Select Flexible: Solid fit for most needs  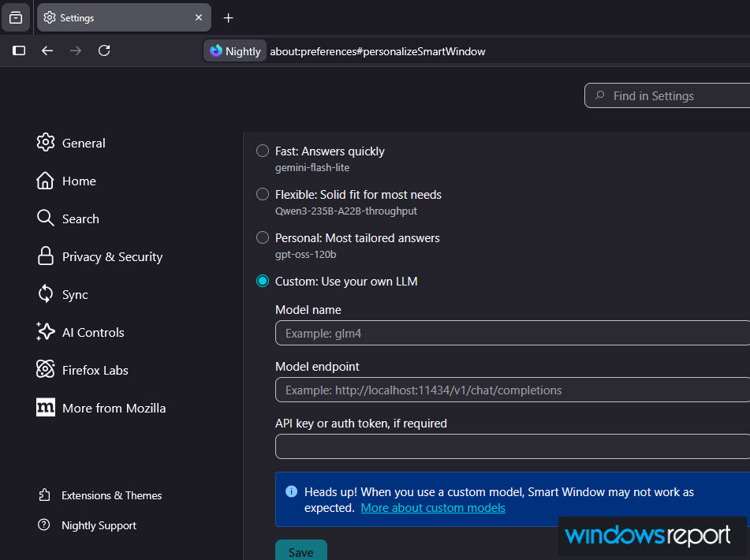tap(262, 194)
